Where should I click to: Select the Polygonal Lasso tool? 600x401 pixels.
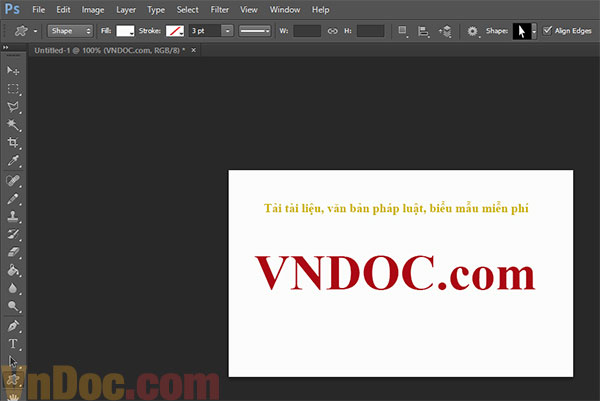13,107
